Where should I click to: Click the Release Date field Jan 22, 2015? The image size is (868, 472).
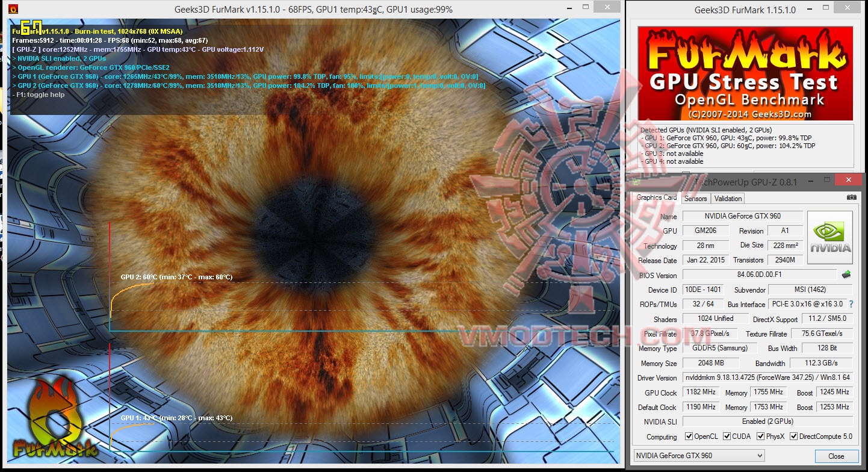(705, 260)
